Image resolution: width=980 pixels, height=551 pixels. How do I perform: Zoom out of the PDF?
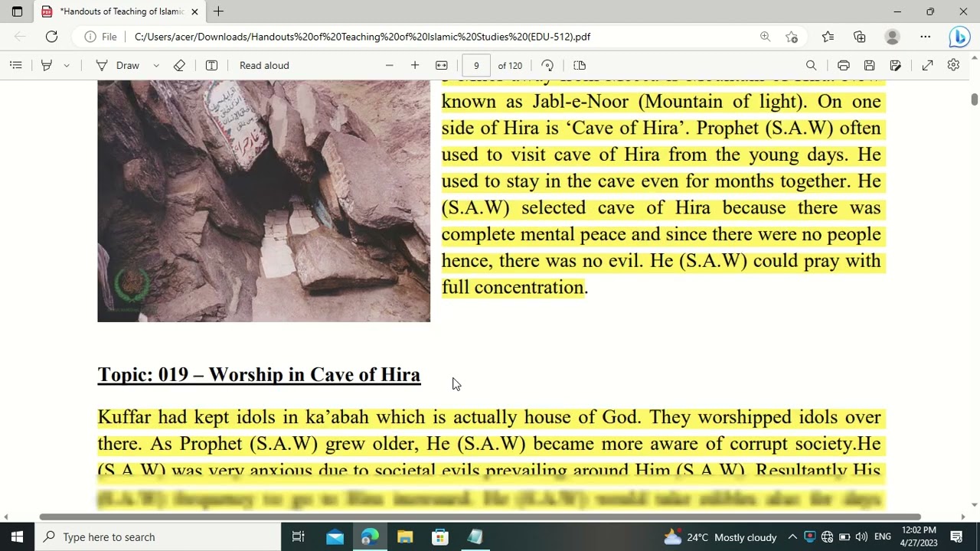pyautogui.click(x=389, y=65)
